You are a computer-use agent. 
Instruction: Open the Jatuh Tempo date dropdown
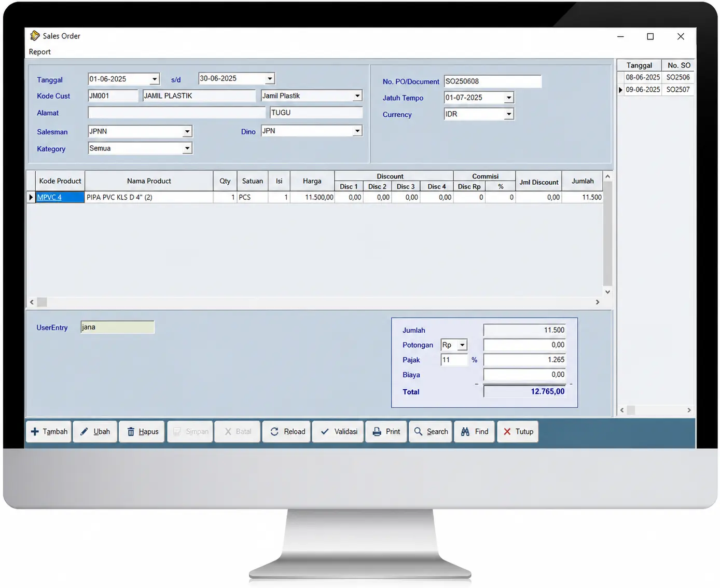coord(509,98)
